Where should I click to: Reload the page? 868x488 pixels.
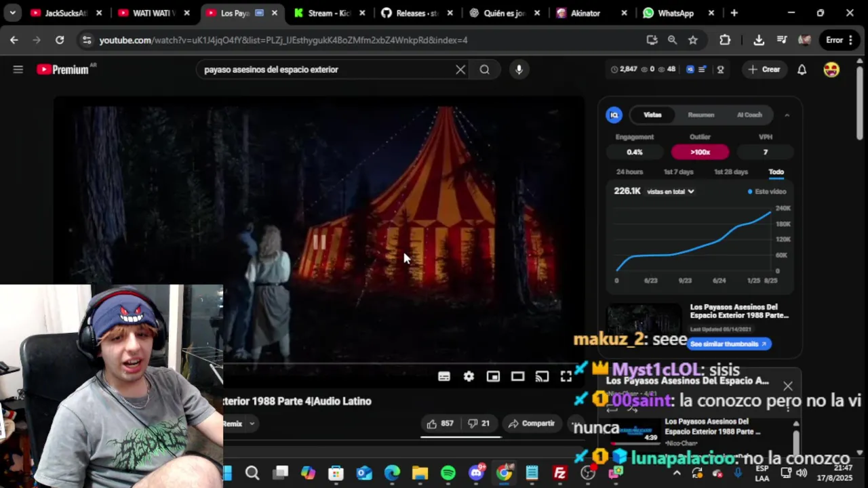click(60, 40)
